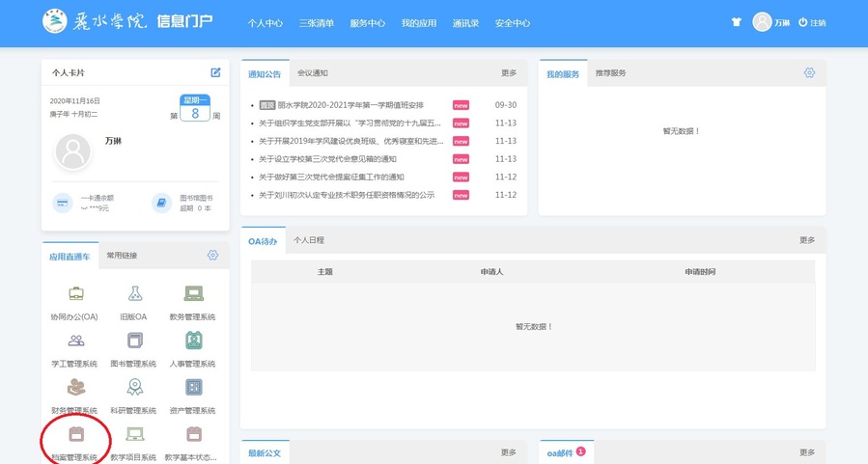Viewport: 868px width, 464px height.
Task: Click 更多 in the 最新公文 panel
Action: tap(509, 452)
